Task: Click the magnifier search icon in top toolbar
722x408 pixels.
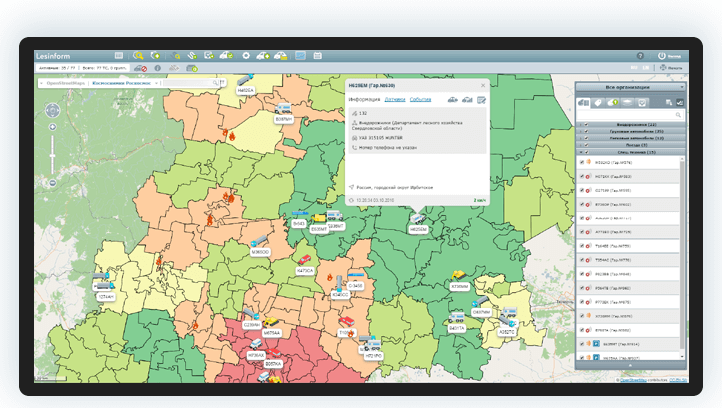Action: [138, 56]
